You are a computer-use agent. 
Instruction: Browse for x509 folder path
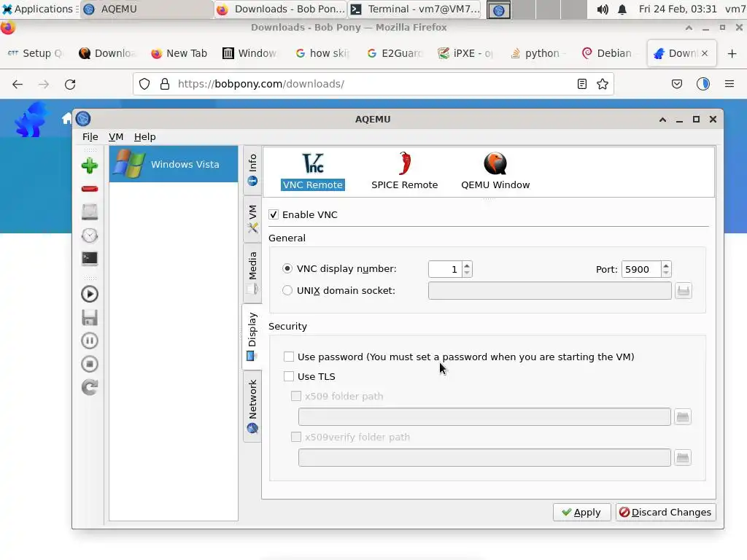(x=683, y=417)
